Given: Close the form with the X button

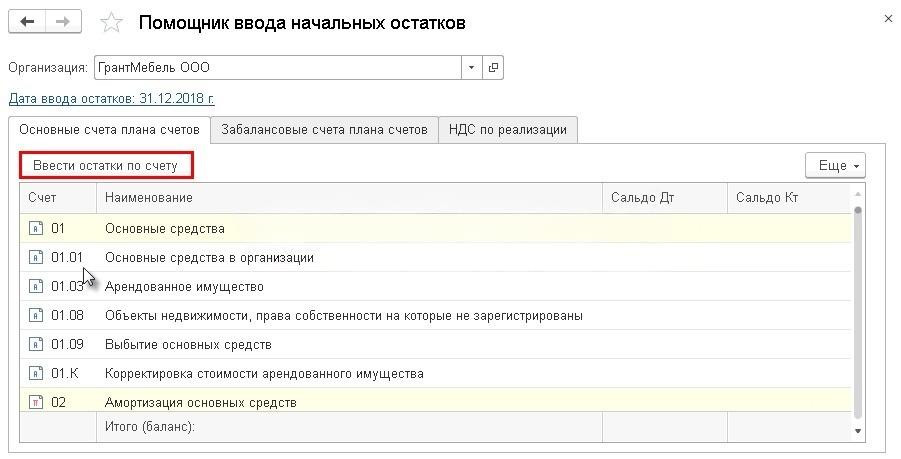Looking at the screenshot, I should (x=888, y=19).
